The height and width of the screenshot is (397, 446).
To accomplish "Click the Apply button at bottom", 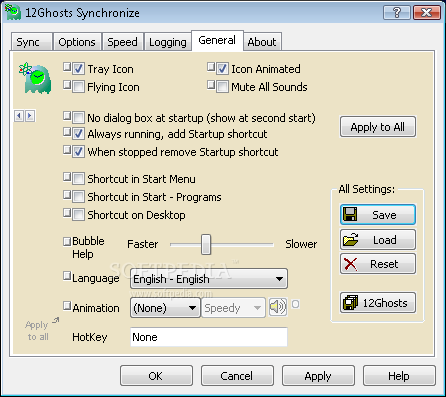I will (318, 376).
